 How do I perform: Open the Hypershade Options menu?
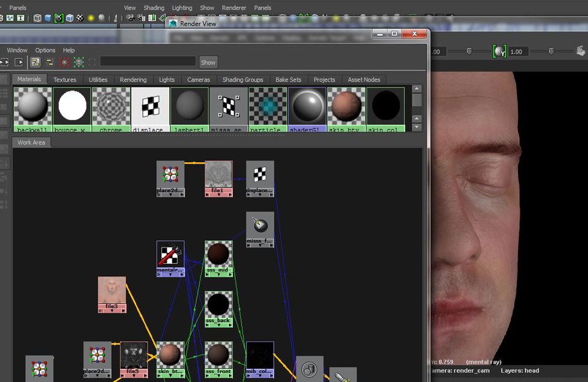pyautogui.click(x=45, y=50)
